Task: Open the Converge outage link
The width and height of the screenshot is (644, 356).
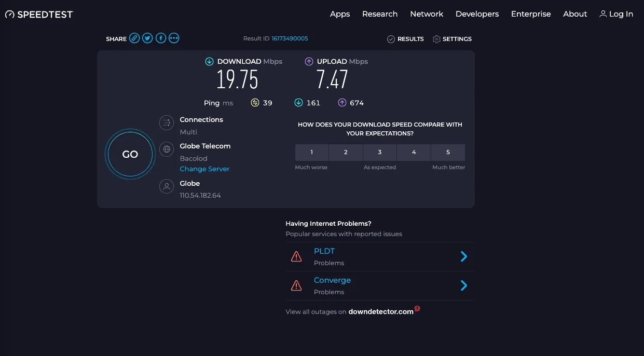Action: pos(332,280)
